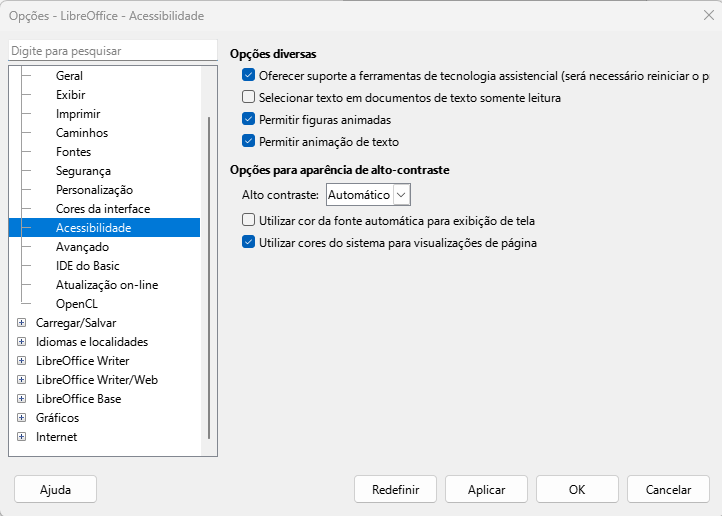Select the LibreOffice Writer label
The image size is (722, 516).
click(x=82, y=360)
